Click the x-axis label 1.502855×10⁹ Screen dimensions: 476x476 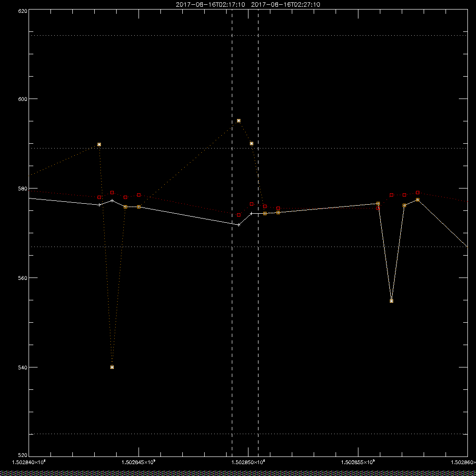(358, 462)
